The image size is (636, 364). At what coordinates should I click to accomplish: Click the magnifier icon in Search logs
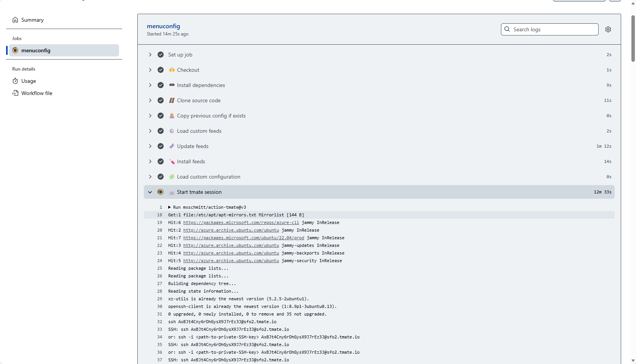point(507,29)
